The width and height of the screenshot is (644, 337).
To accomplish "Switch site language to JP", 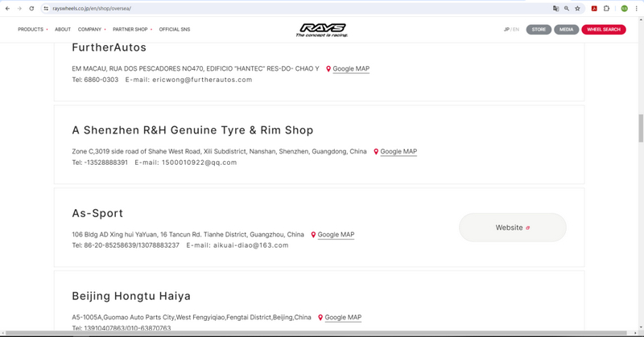I will click(506, 30).
